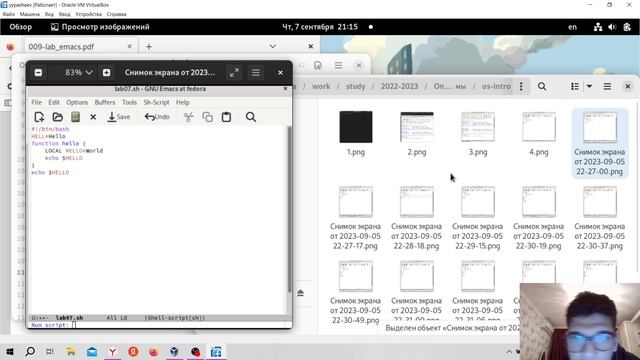
Task: Click the Copy icon in Emacs toolbar
Action: click(x=207, y=117)
